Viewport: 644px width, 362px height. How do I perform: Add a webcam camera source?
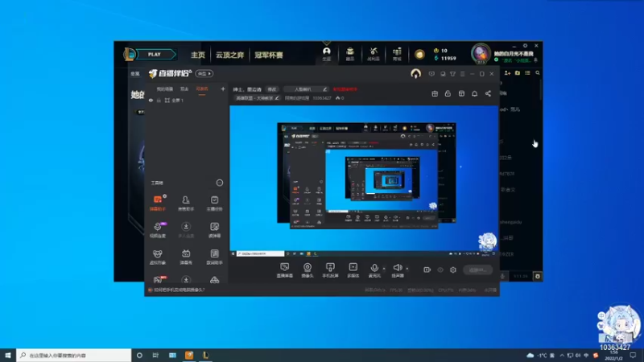(x=308, y=270)
